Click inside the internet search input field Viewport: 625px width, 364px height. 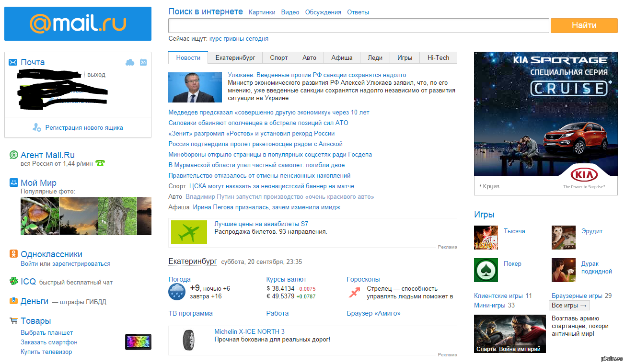[x=358, y=25]
